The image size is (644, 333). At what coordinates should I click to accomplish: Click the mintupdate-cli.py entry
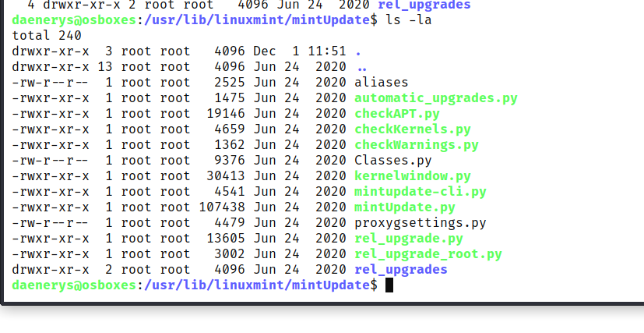(421, 192)
